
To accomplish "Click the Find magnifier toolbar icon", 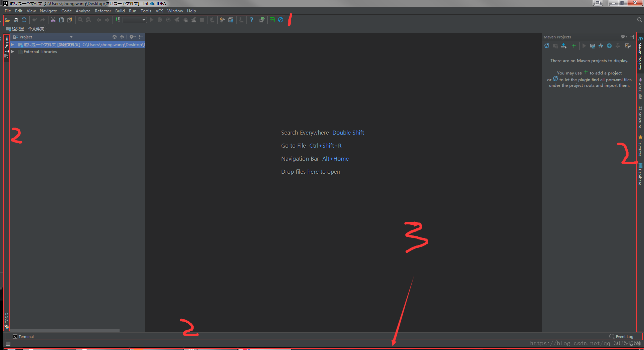I will click(x=80, y=20).
